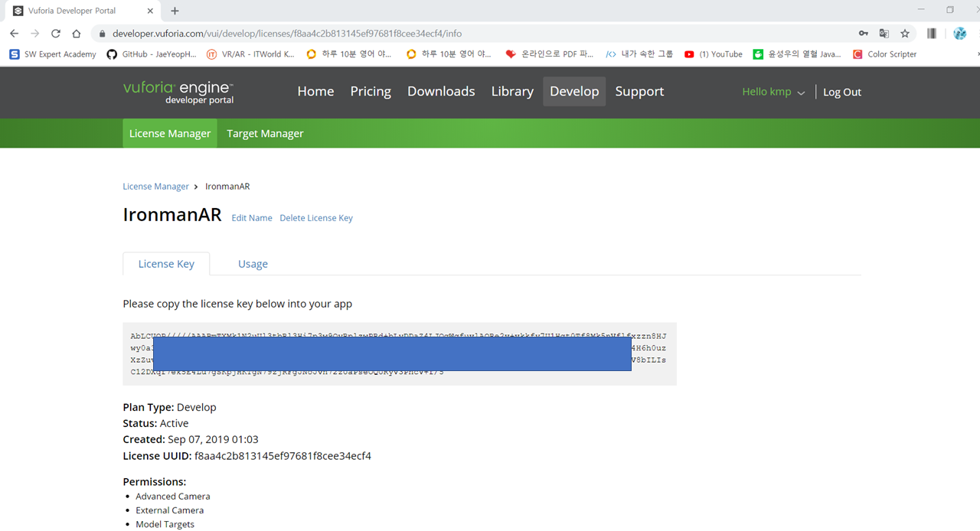980x531 pixels.
Task: Open the Library menu item
Action: click(x=512, y=91)
